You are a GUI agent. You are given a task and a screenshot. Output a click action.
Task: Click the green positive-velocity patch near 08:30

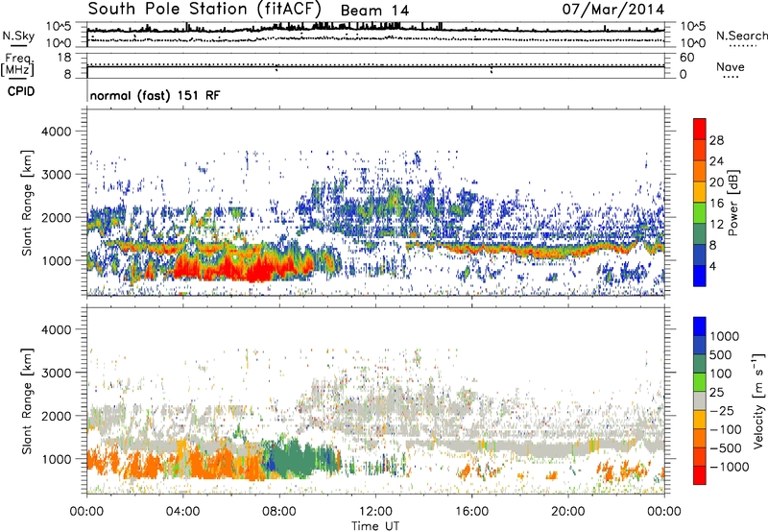coord(294,458)
